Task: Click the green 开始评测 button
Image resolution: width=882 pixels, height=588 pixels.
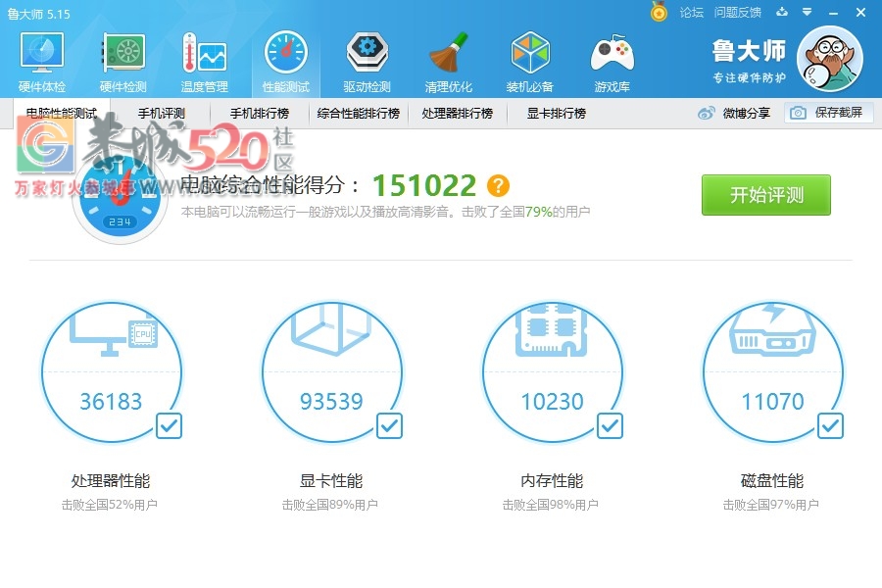Action: [765, 195]
